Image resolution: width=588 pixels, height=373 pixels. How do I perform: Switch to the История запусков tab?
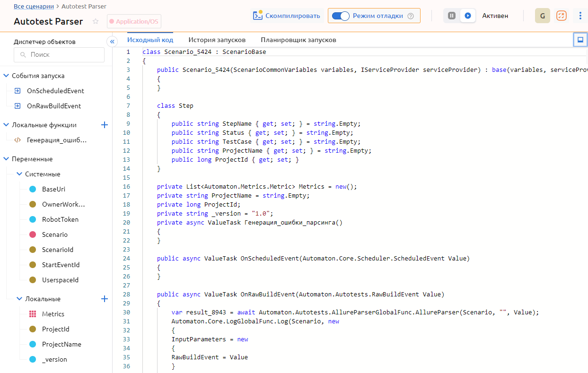[217, 40]
